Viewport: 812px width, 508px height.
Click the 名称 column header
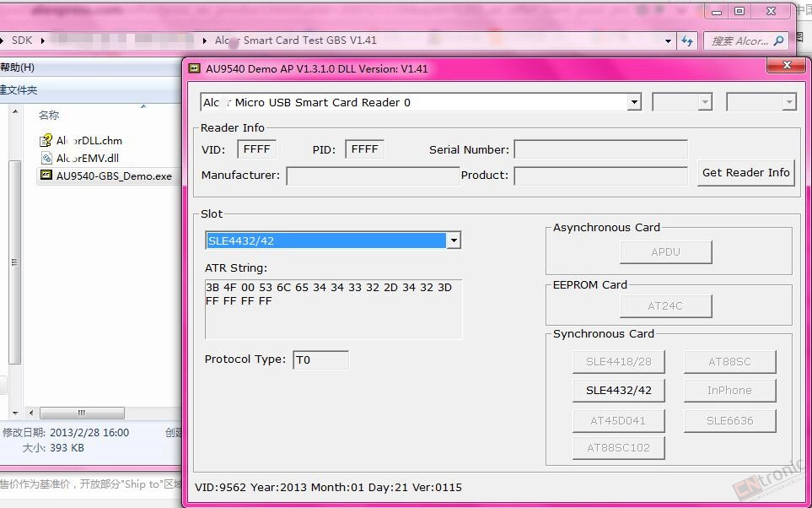click(x=49, y=115)
